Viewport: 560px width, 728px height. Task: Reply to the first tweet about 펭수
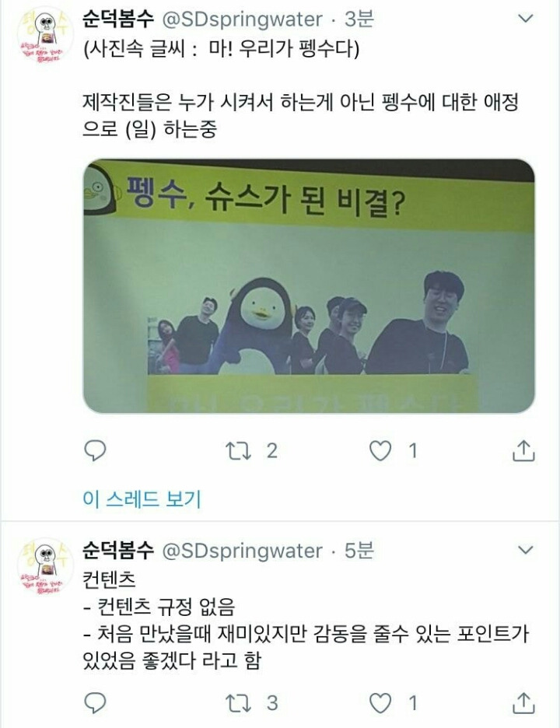coord(95,450)
